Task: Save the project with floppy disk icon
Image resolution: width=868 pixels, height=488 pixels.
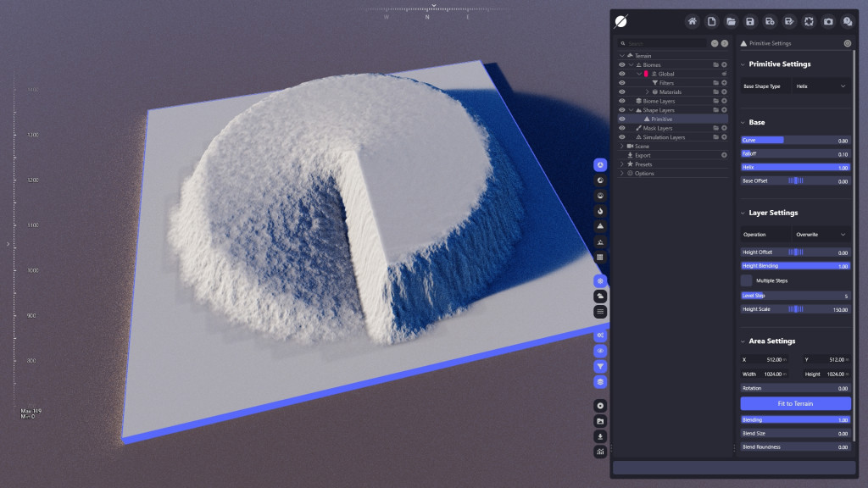Action: tap(750, 21)
